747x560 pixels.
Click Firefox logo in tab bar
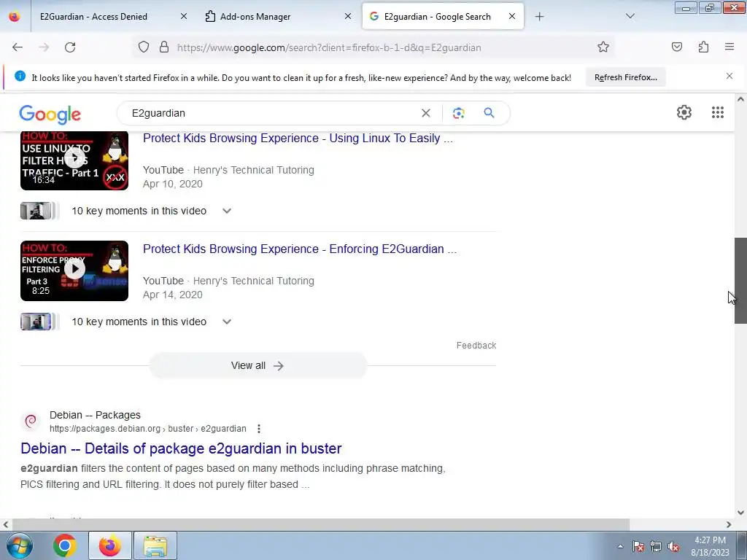[15, 17]
